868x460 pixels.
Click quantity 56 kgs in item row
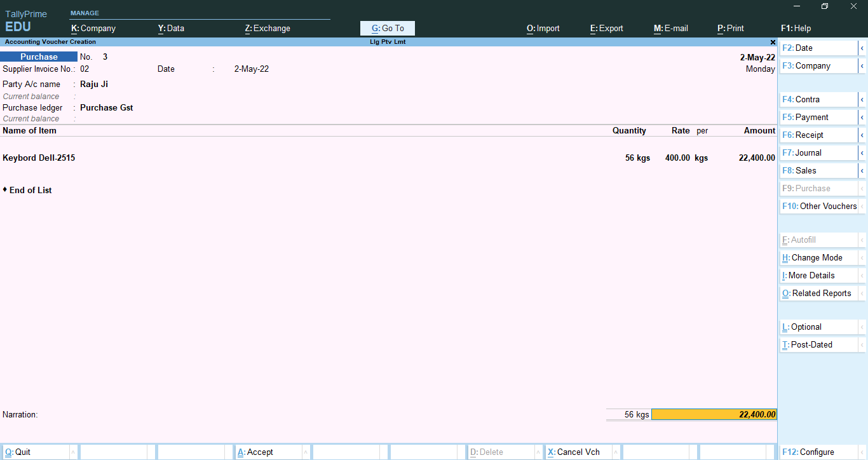(637, 158)
